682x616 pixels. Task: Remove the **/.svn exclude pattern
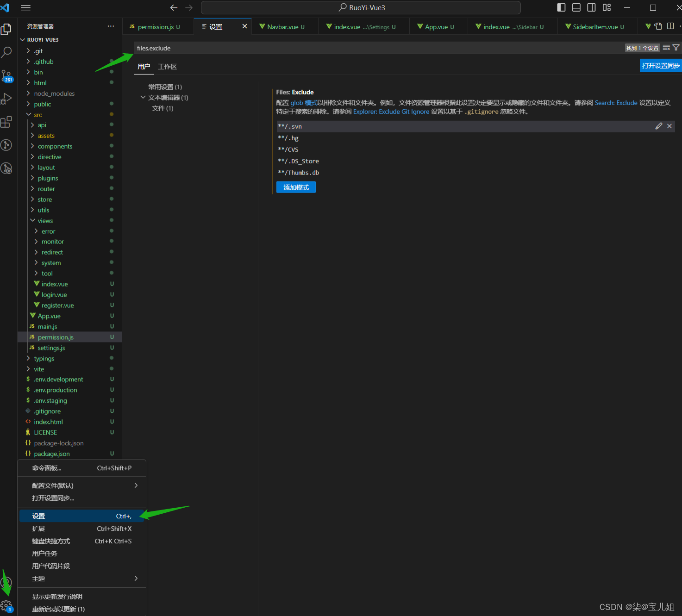[x=669, y=126]
